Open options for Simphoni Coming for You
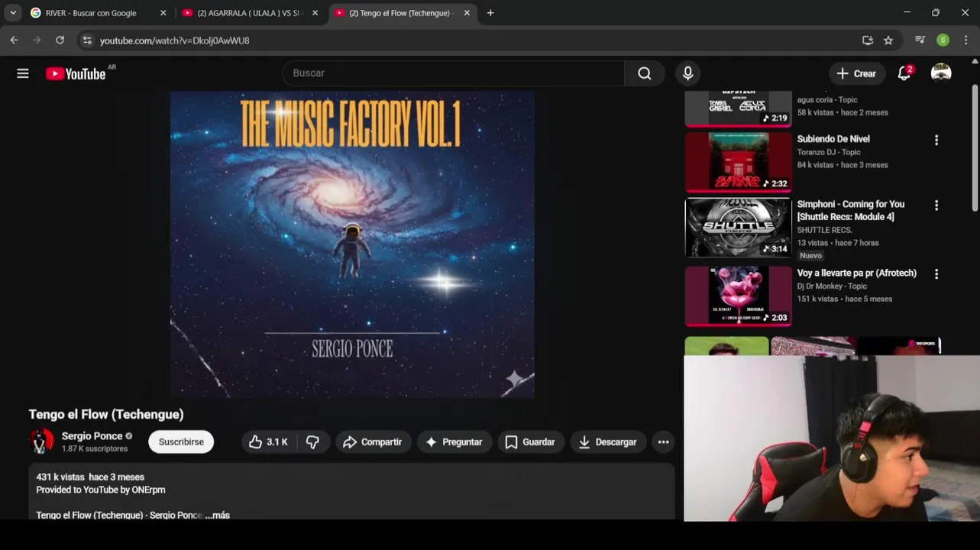This screenshot has width=980, height=550. (x=936, y=205)
